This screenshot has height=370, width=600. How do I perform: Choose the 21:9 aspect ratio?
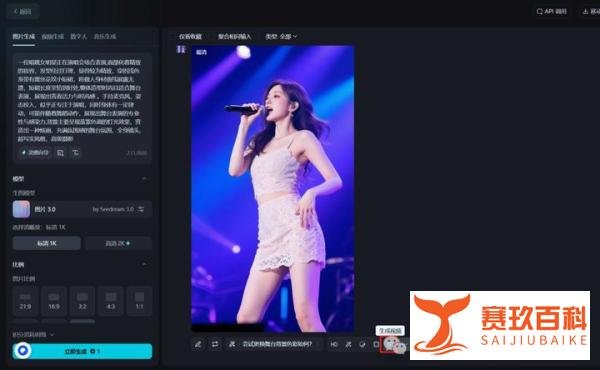(x=25, y=301)
